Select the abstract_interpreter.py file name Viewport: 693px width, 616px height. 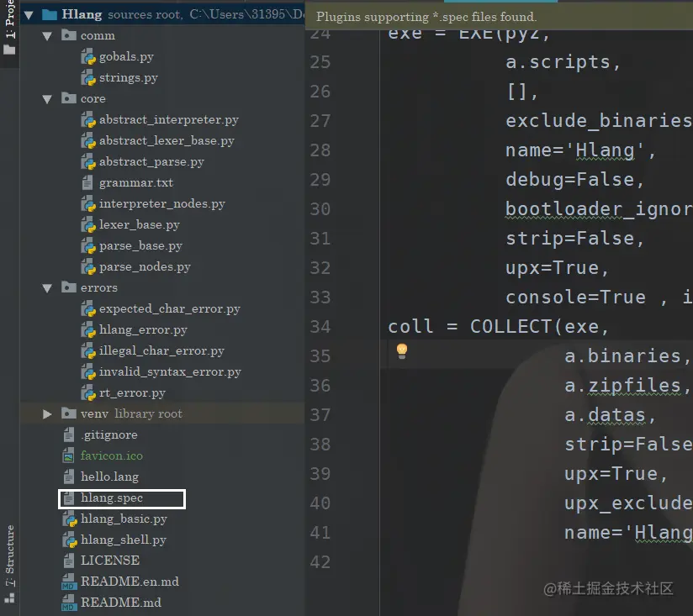coord(169,120)
